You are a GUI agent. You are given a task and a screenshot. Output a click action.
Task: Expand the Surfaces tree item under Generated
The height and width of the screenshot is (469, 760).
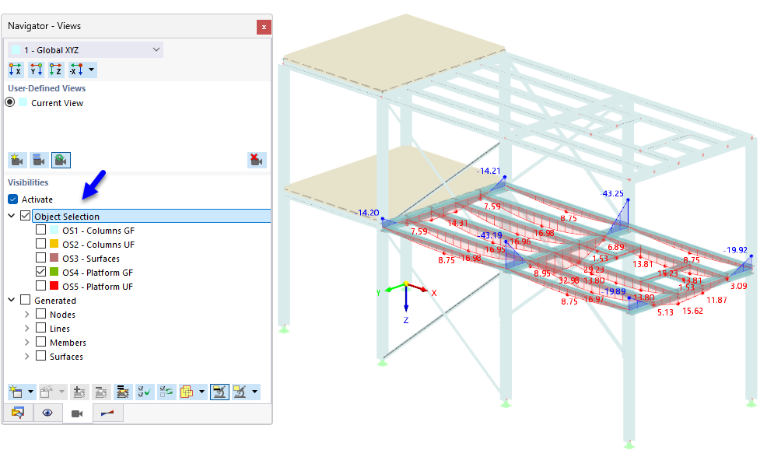point(27,357)
